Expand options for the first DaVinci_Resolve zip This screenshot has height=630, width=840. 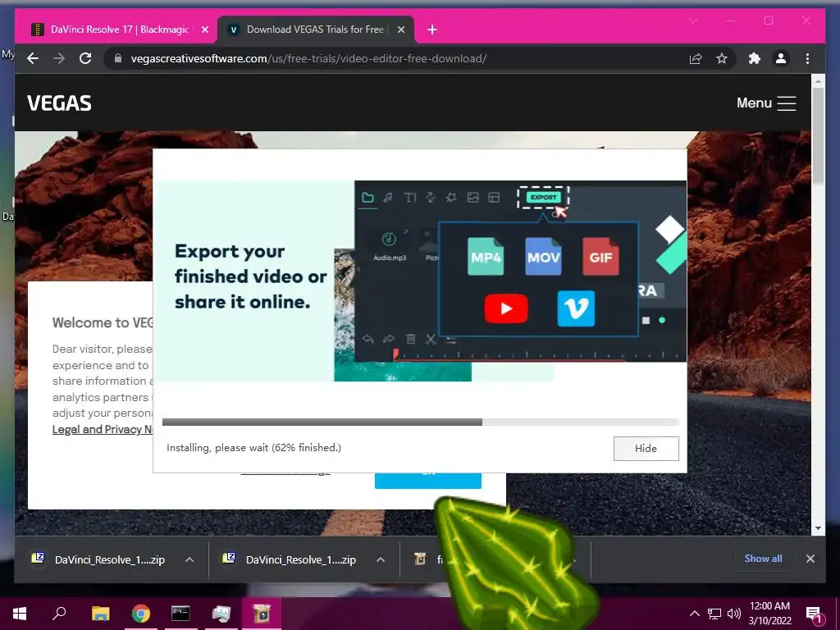(x=189, y=559)
